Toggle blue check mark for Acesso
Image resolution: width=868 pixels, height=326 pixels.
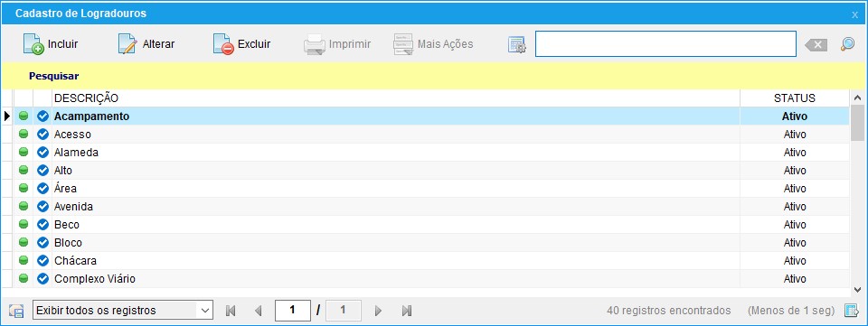(42, 135)
